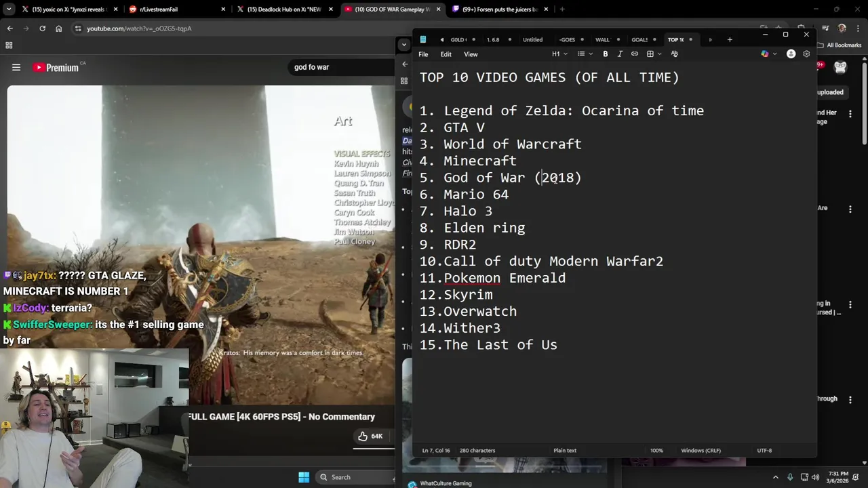
Task: Open the YouTube hamburger guide menu
Action: (16, 67)
